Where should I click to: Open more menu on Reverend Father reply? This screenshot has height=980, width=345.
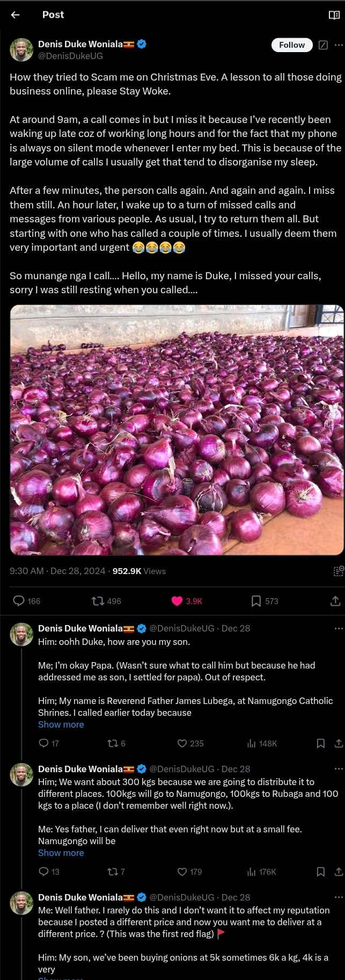339,628
